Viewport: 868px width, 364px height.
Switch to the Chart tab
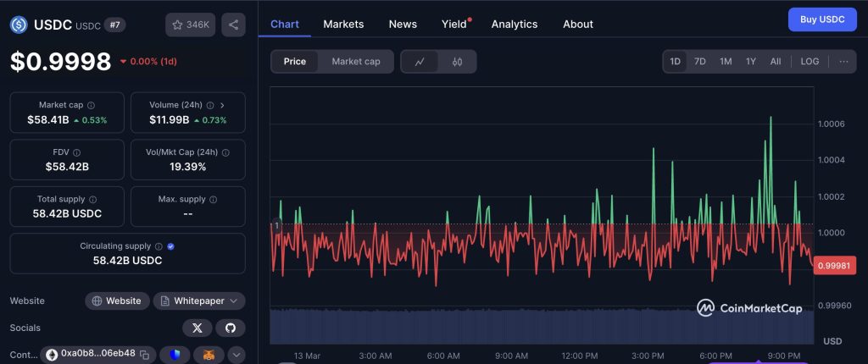pyautogui.click(x=285, y=25)
